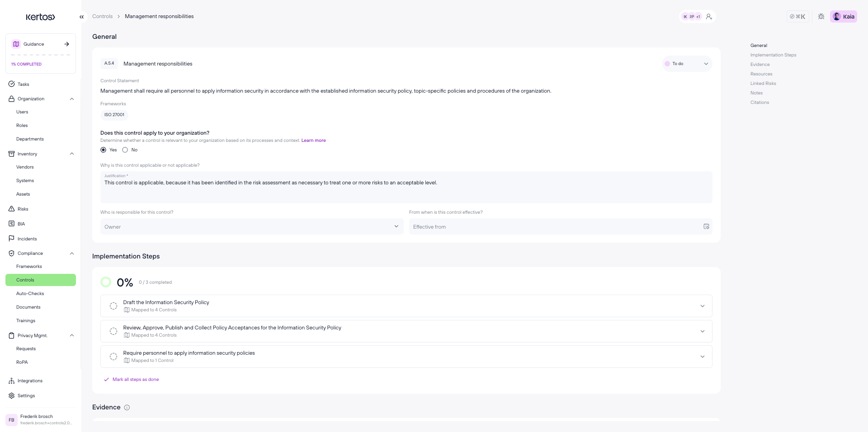Click the Risks warning icon

click(12, 209)
